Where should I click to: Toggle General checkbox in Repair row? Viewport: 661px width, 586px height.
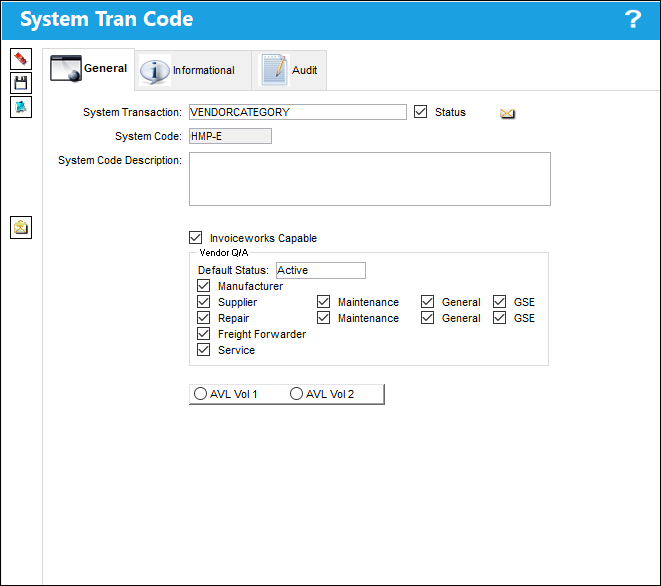tap(427, 317)
